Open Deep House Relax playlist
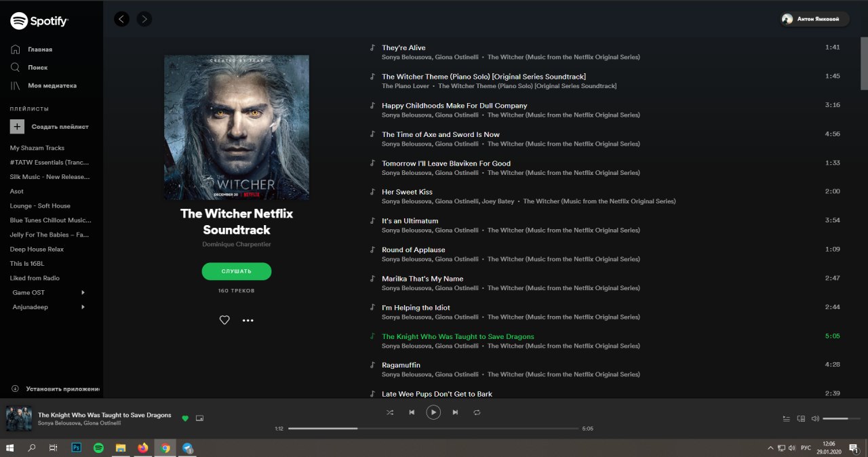 point(37,250)
